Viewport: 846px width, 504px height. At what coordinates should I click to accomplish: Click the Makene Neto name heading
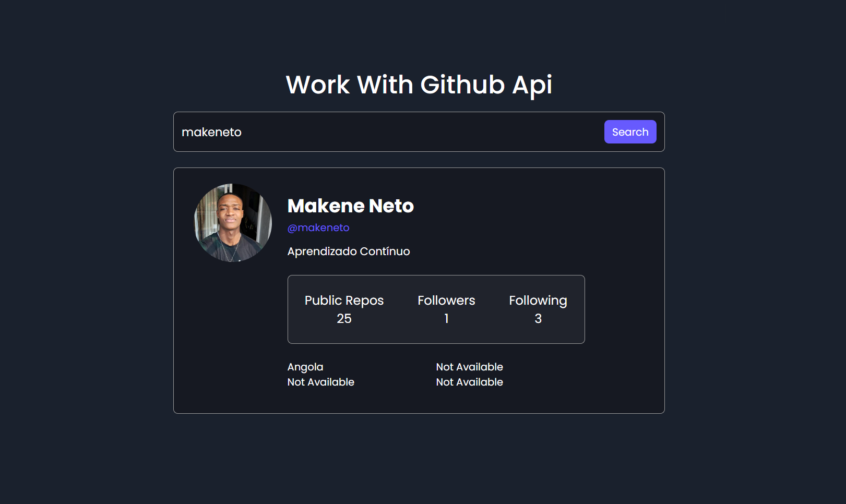350,206
